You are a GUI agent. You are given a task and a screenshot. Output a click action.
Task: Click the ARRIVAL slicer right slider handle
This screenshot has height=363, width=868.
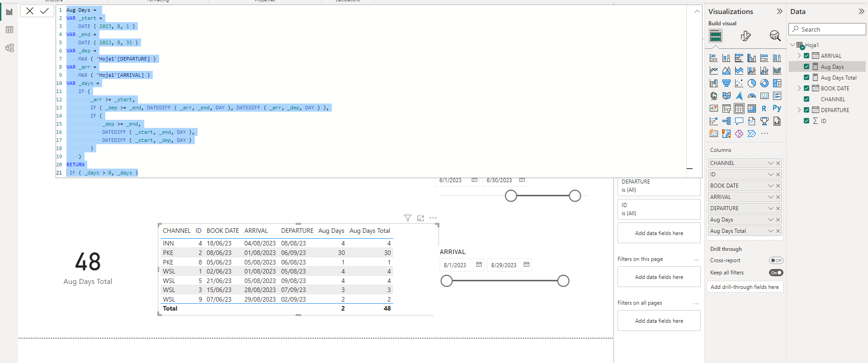click(x=563, y=281)
